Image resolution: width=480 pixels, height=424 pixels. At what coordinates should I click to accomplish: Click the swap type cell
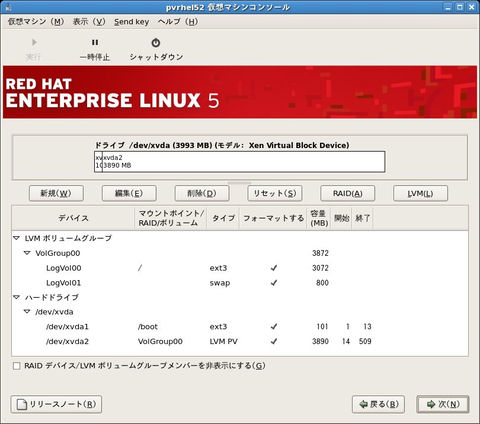coord(220,283)
